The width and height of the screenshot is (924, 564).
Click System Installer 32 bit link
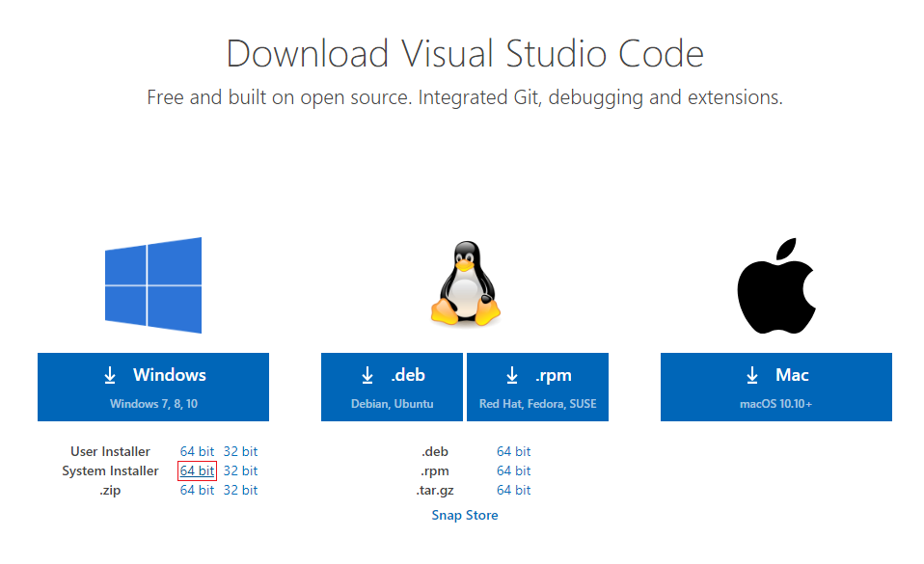[240, 470]
